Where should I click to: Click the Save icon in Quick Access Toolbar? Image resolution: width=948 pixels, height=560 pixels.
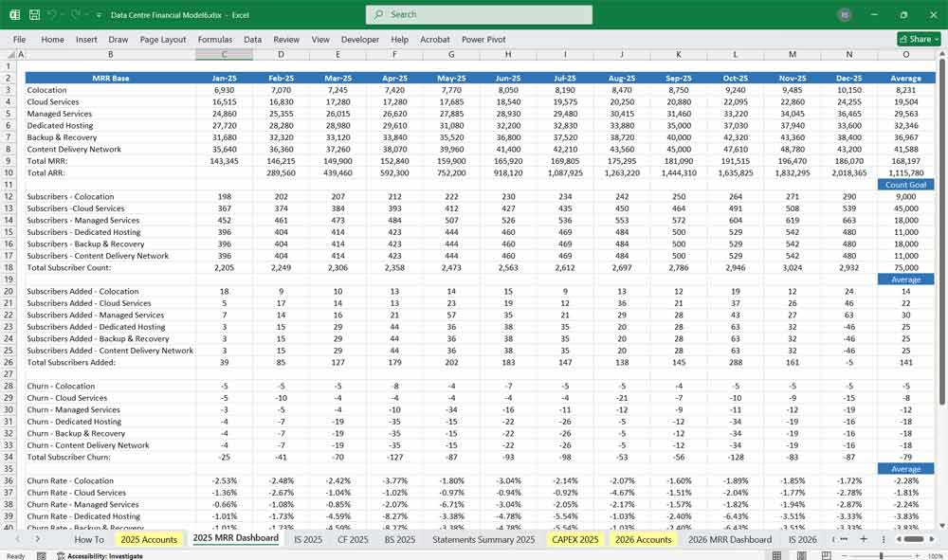33,14
